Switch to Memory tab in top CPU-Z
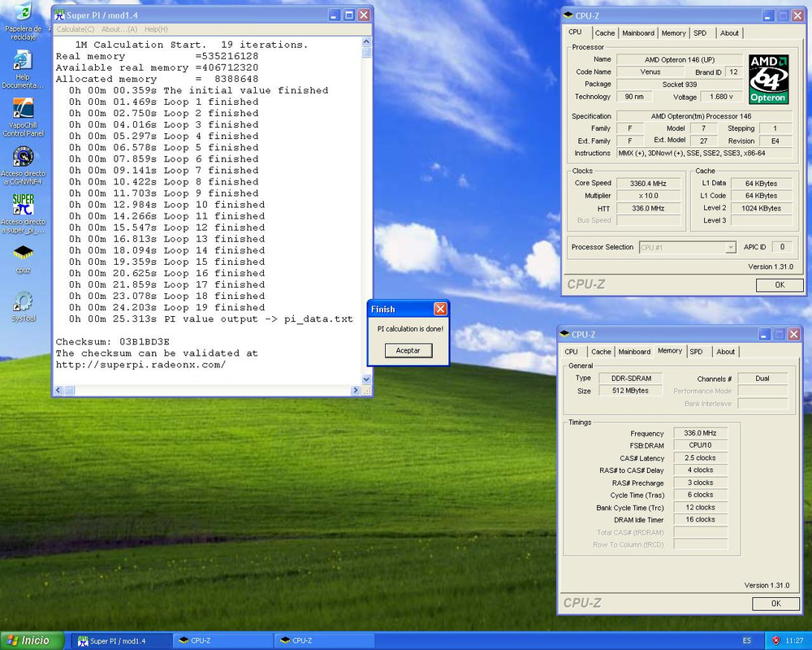 point(673,33)
